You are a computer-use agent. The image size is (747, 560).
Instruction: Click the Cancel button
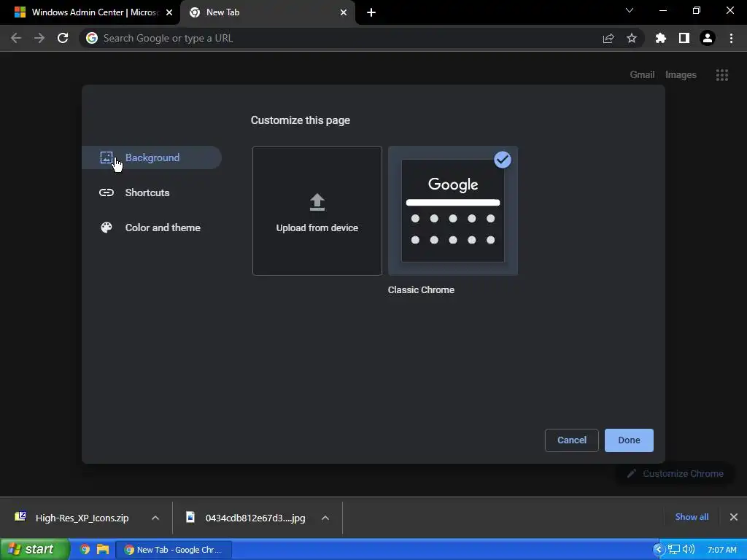(572, 440)
